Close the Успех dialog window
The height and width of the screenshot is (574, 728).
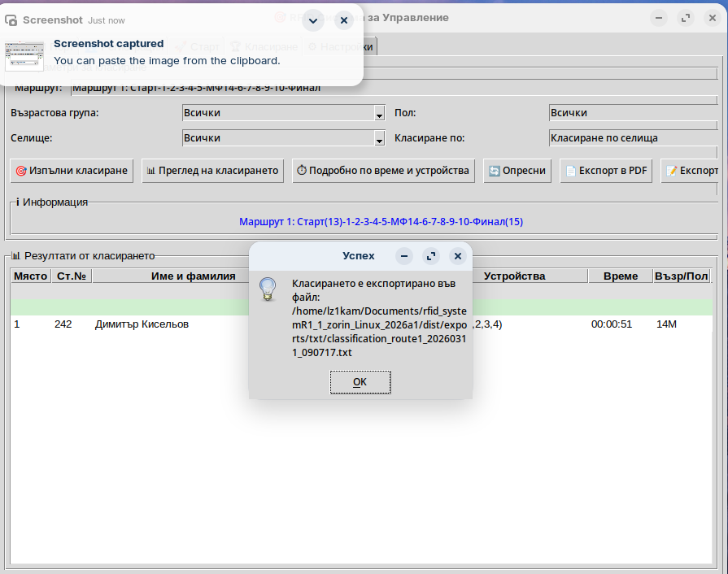458,256
